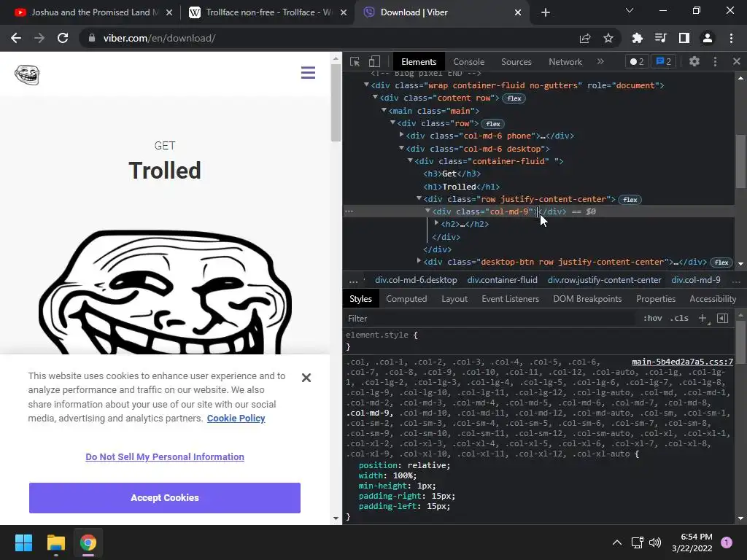
Task: Expand the h2 element node
Action: (436, 223)
